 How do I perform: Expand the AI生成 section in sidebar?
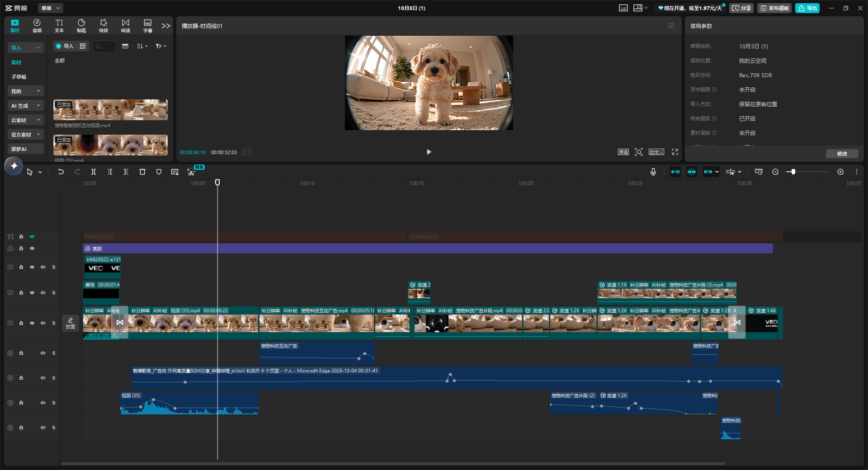tap(26, 106)
